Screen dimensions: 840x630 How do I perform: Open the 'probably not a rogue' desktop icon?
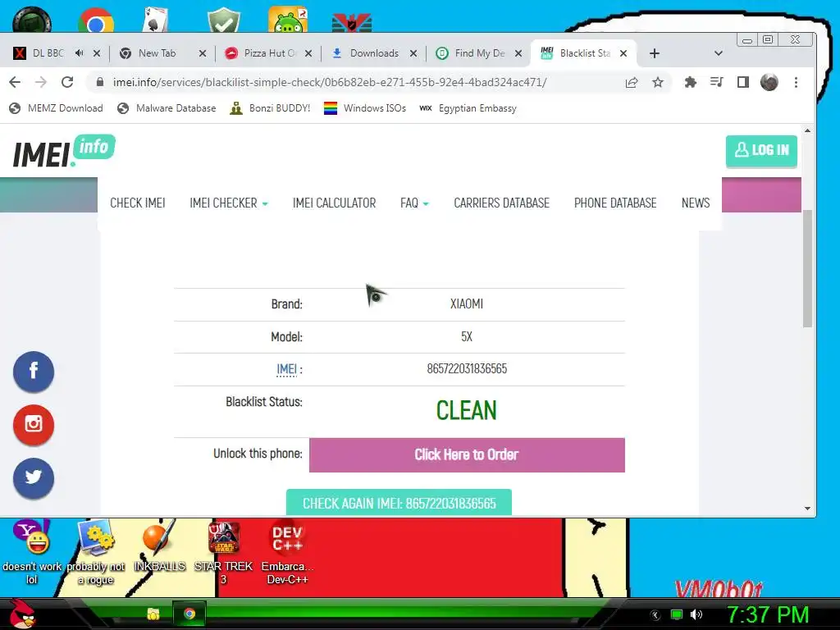point(95,552)
